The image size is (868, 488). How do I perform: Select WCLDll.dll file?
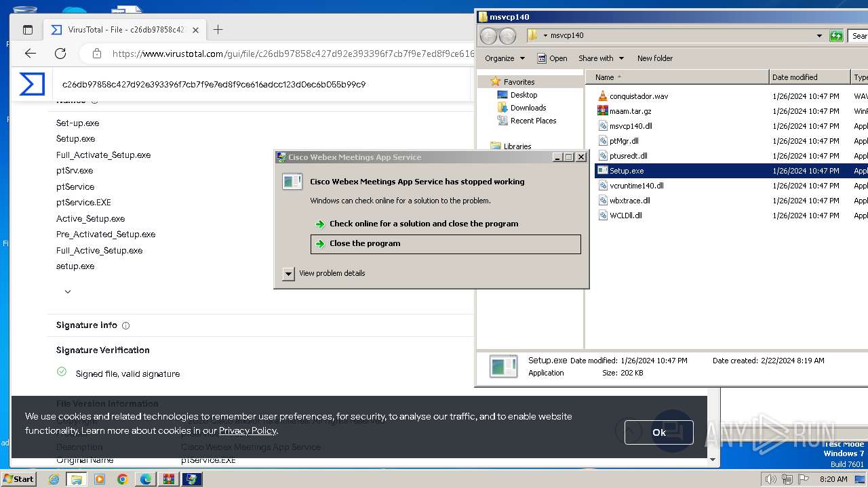[625, 216]
